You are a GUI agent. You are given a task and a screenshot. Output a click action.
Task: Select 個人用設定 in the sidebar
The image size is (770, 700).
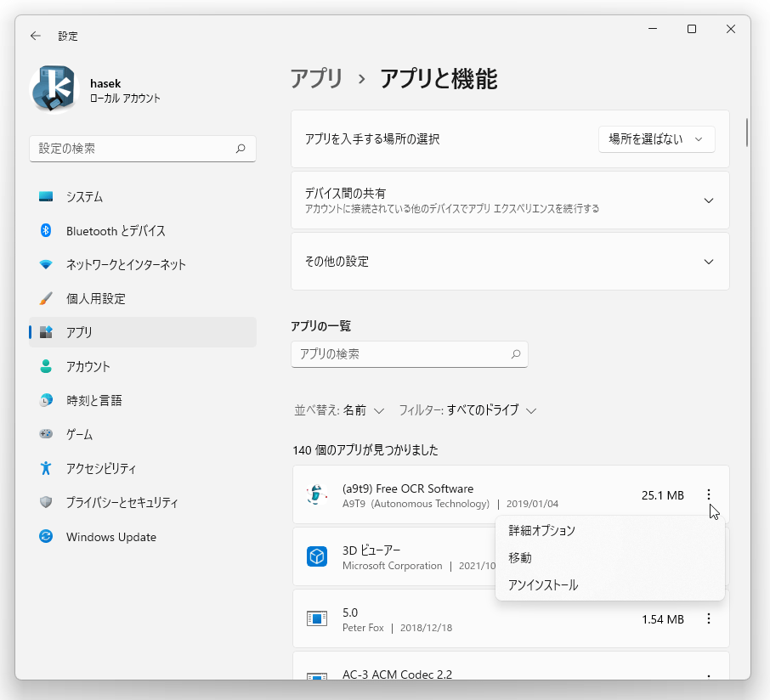143,298
